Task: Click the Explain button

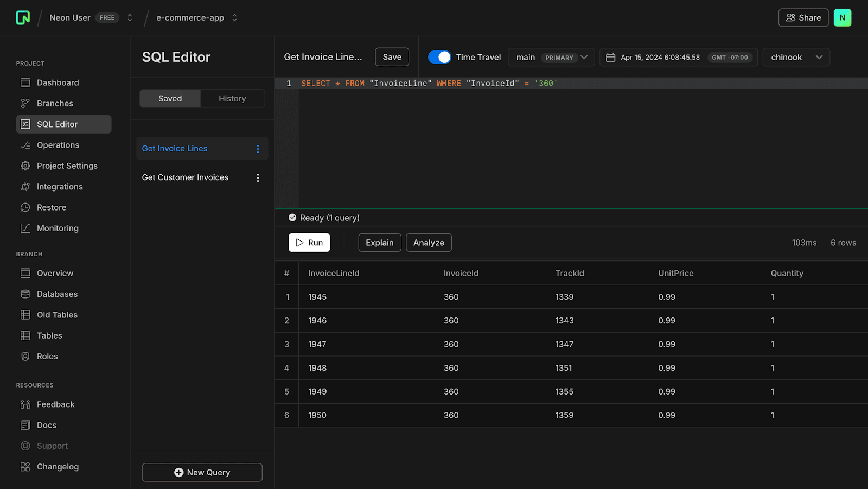Action: click(380, 243)
